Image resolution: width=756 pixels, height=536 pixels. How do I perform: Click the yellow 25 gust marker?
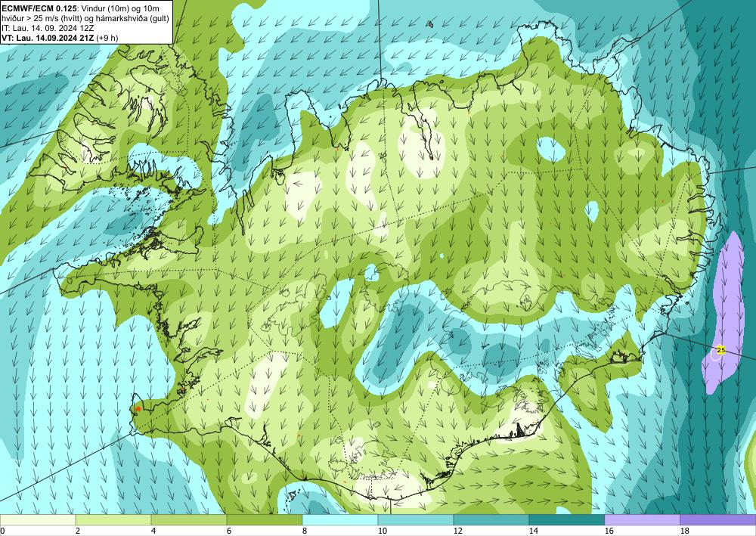click(x=720, y=350)
